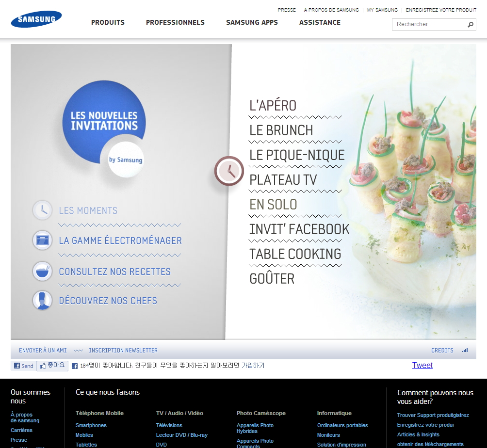
Task: Click the Informatique footer heading
Action: point(334,413)
